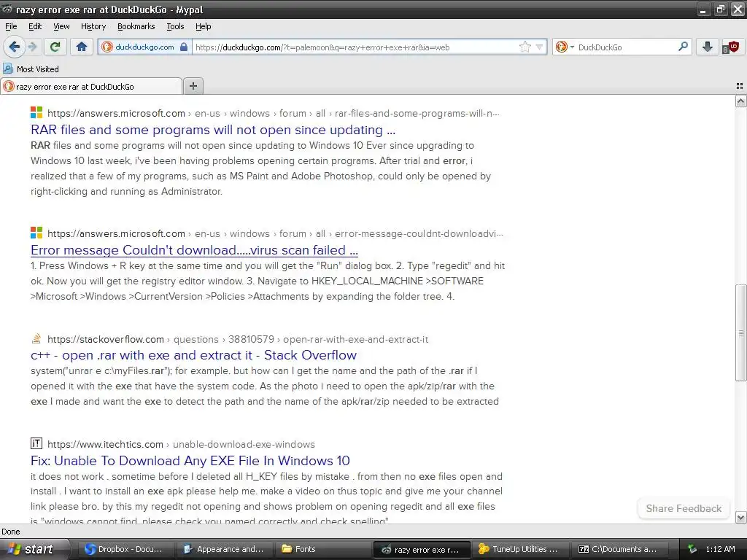Click the Mypal raccoon icon in title bar

pyautogui.click(x=7, y=9)
